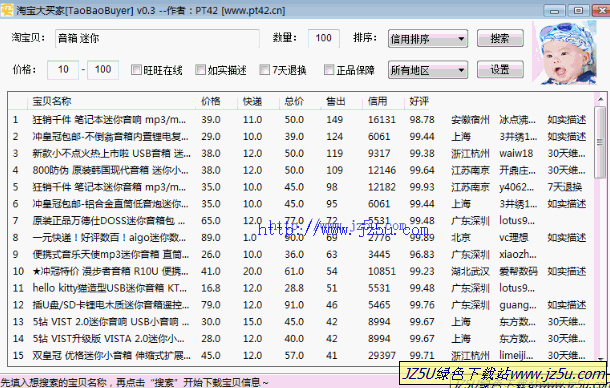The image size is (610, 388).
Task: Sort by the 宝贝名称 column header
Action: pos(112,102)
